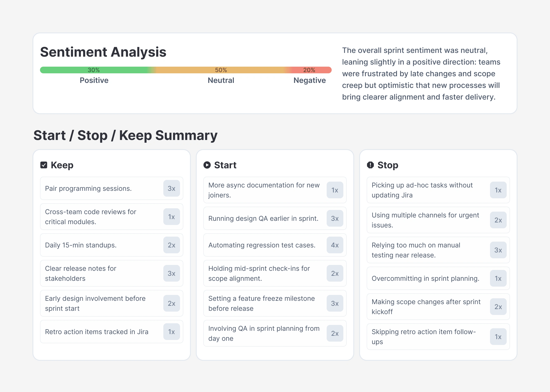Select Skipping retro action item follow-ups card
Viewport: 550px width, 392px height.
click(x=438, y=337)
